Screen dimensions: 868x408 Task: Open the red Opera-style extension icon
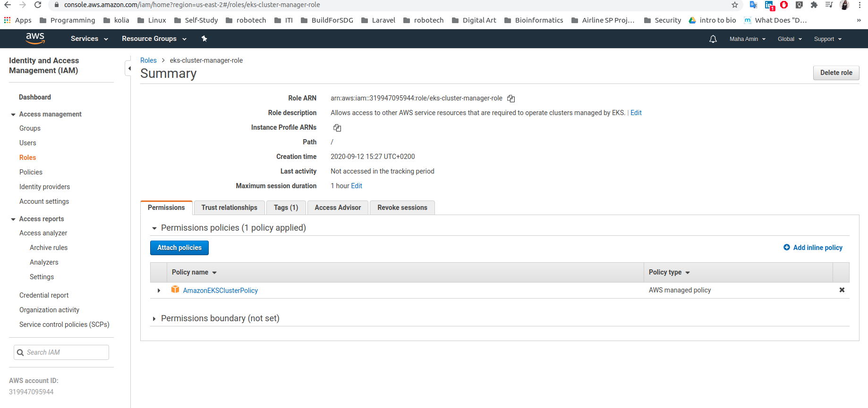pos(784,5)
